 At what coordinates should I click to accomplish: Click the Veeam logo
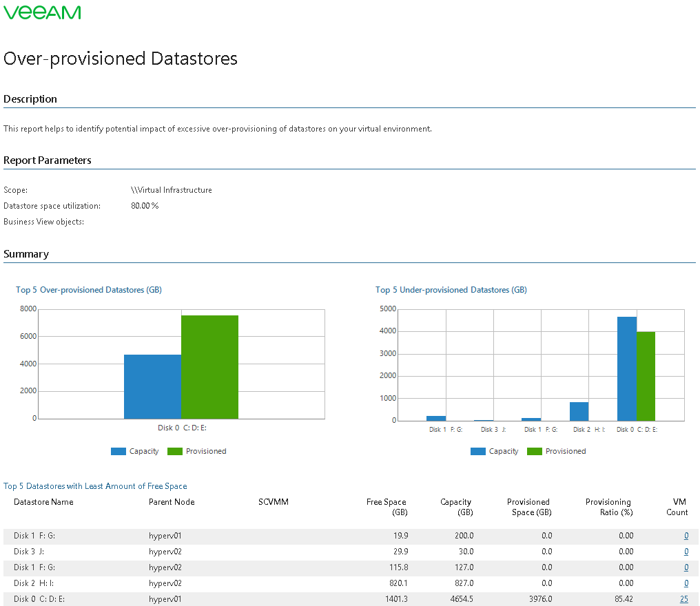tap(42, 12)
